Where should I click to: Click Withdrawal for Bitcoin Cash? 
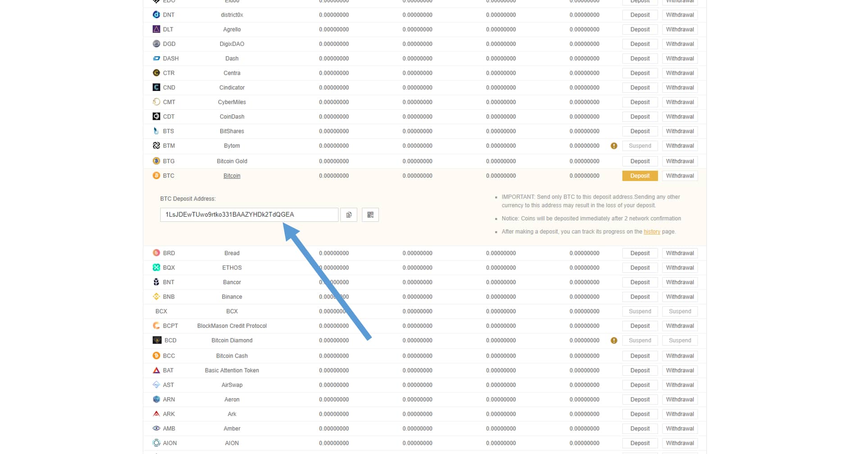click(680, 356)
